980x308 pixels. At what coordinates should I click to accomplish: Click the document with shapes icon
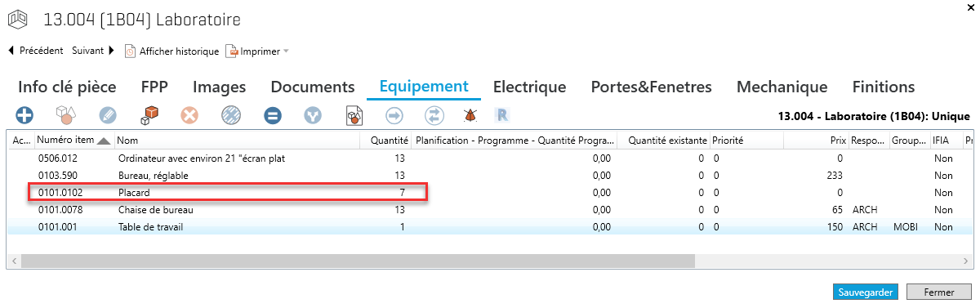354,116
